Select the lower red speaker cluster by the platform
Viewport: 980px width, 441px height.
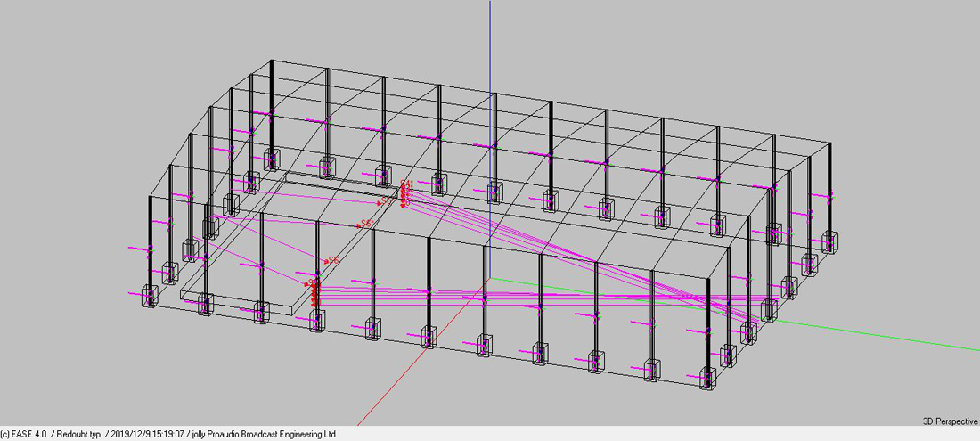314,292
